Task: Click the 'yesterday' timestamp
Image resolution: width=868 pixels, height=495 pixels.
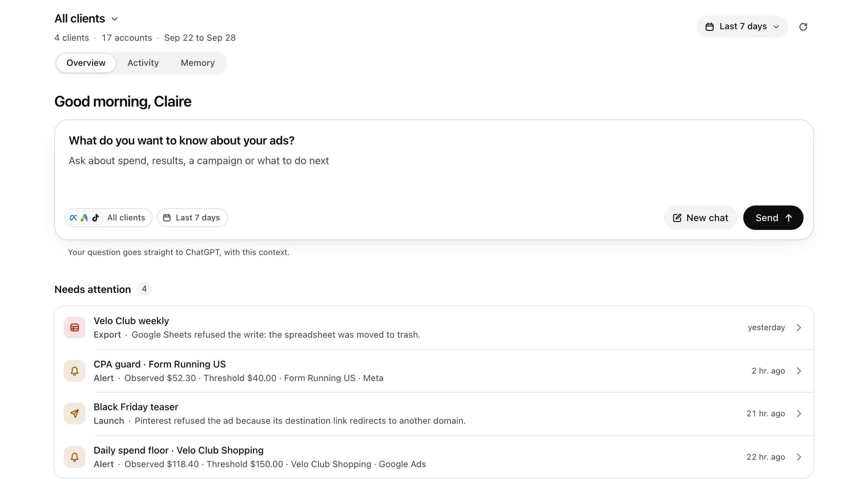Action: 766,328
